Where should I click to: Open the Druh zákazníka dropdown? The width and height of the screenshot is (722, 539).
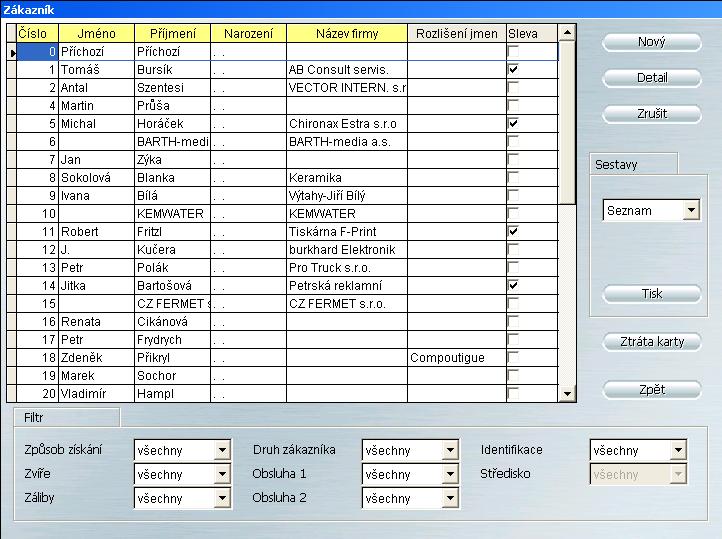(x=450, y=451)
